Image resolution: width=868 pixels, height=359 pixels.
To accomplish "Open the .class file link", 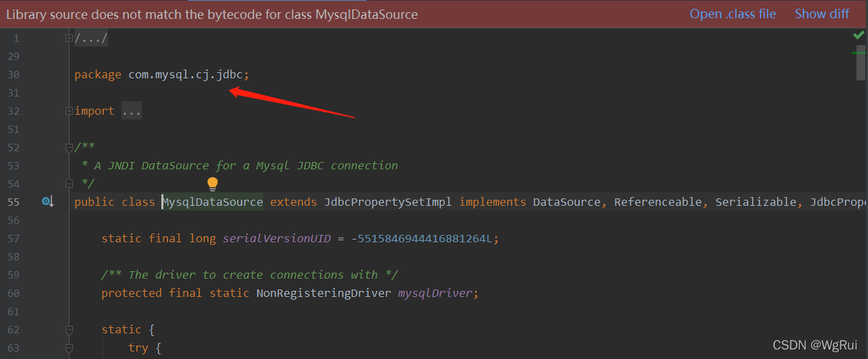I will [732, 14].
